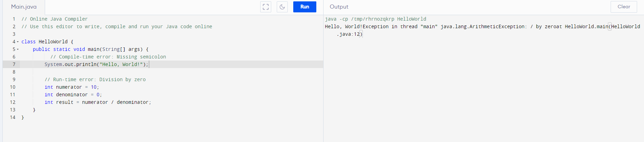Image resolution: width=644 pixels, height=142 pixels.
Task: Clear the output panel
Action: tap(624, 7)
